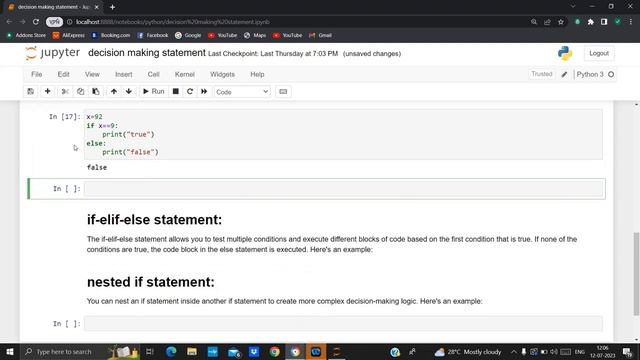Open the Kernel menu
This screenshot has height=360, width=640.
tap(184, 74)
